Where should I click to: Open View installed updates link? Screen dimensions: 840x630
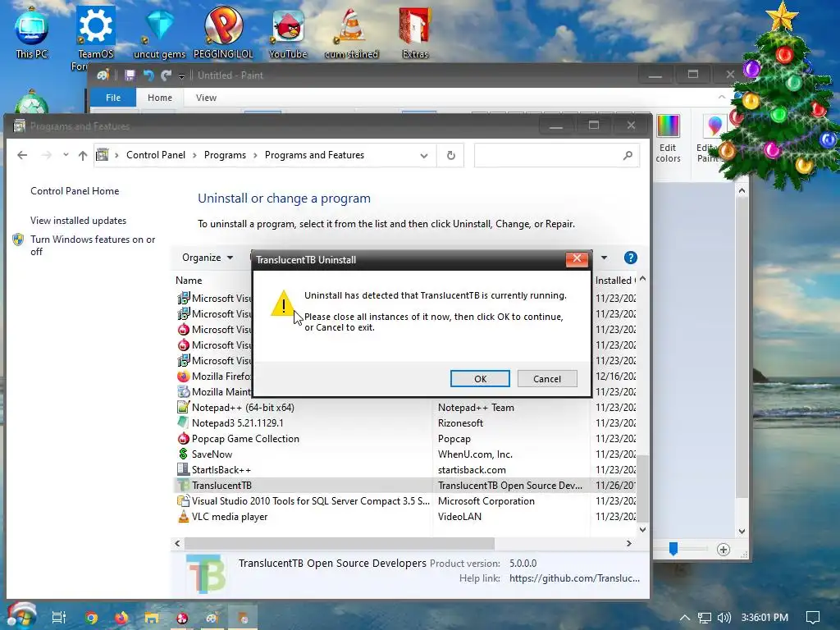point(78,221)
